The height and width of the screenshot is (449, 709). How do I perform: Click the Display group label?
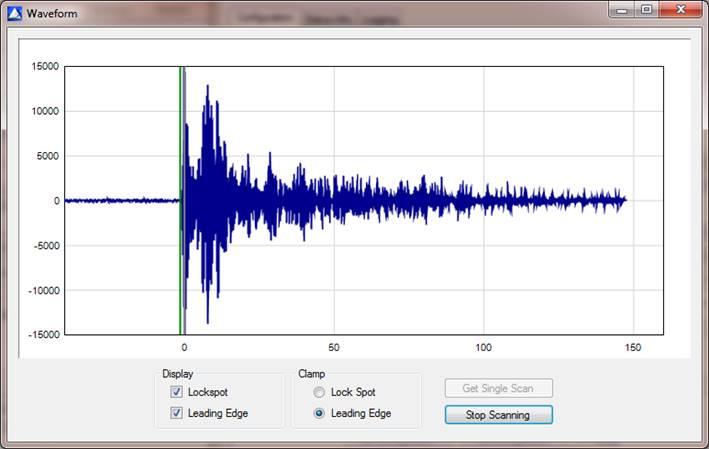tap(178, 374)
